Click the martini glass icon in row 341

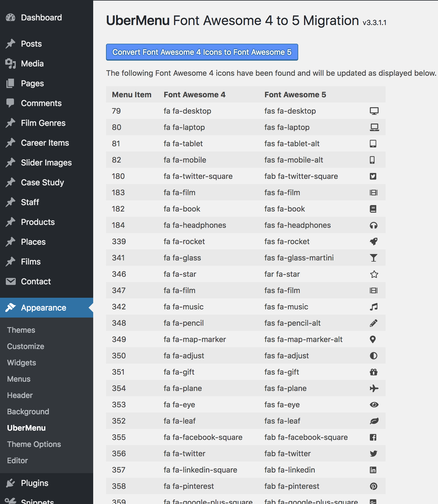374,258
